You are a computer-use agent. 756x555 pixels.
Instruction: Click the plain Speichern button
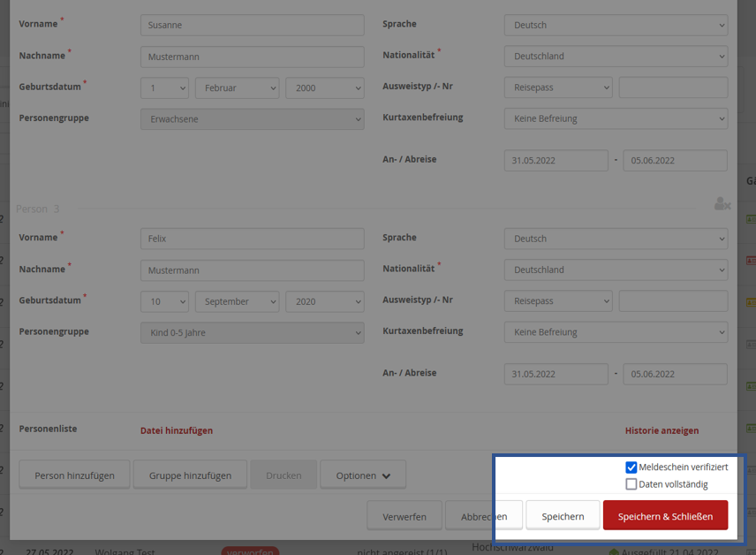tap(563, 516)
